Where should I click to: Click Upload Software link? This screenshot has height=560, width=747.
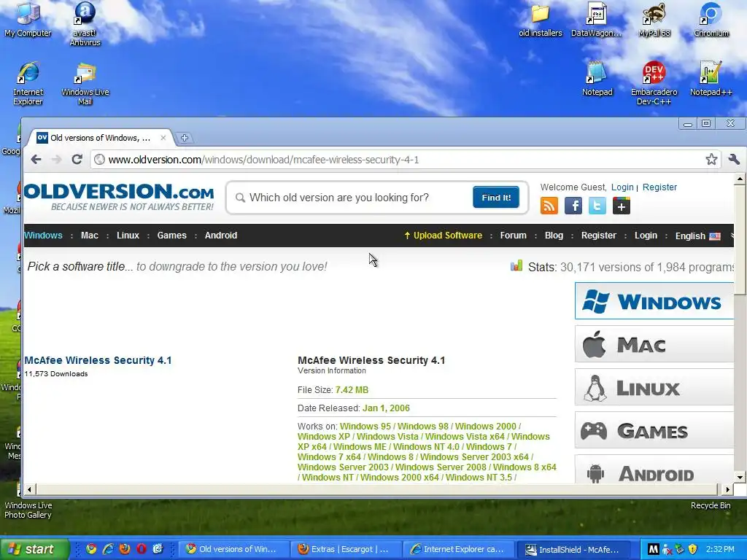pyautogui.click(x=443, y=236)
